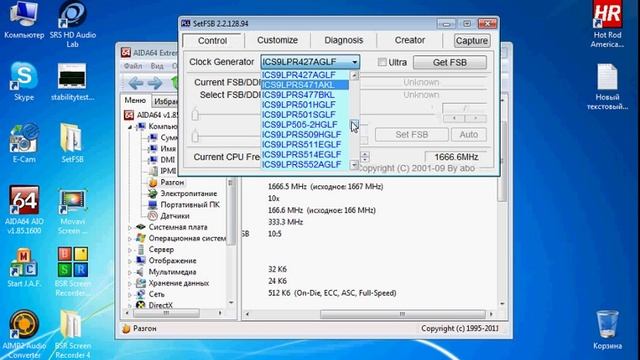Open Вид menu in AIDA64

click(157, 66)
